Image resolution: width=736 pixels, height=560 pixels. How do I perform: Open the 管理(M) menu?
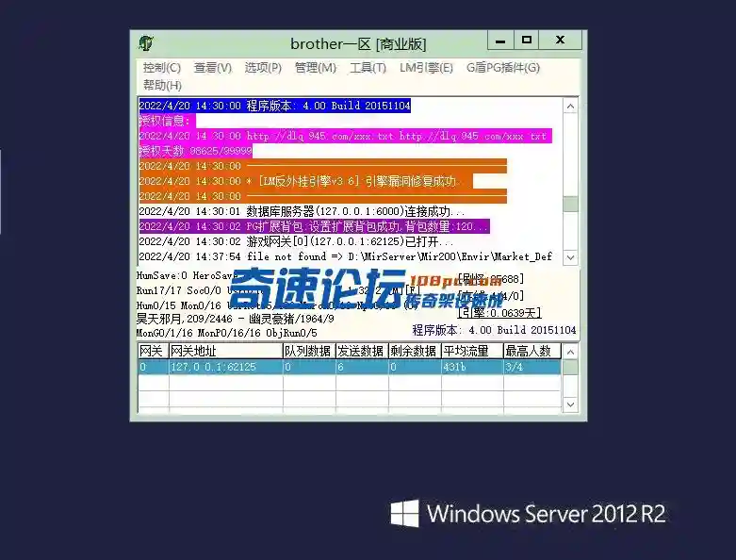316,68
